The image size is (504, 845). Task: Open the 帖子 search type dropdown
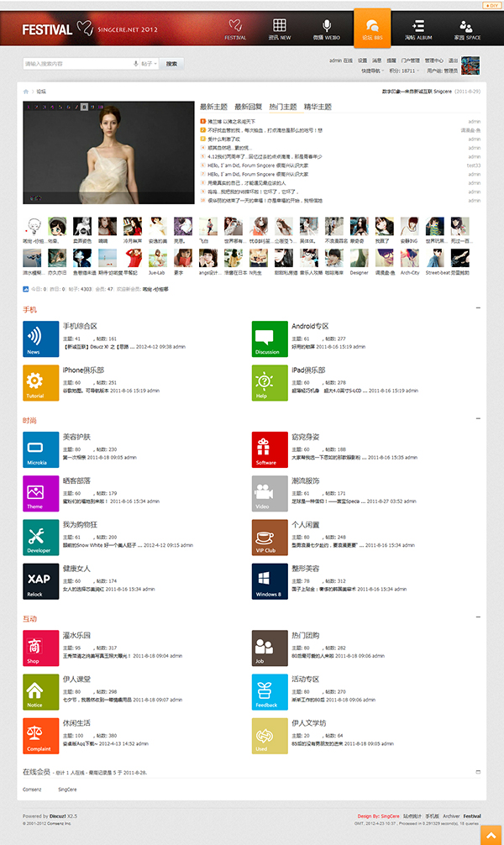click(x=149, y=64)
